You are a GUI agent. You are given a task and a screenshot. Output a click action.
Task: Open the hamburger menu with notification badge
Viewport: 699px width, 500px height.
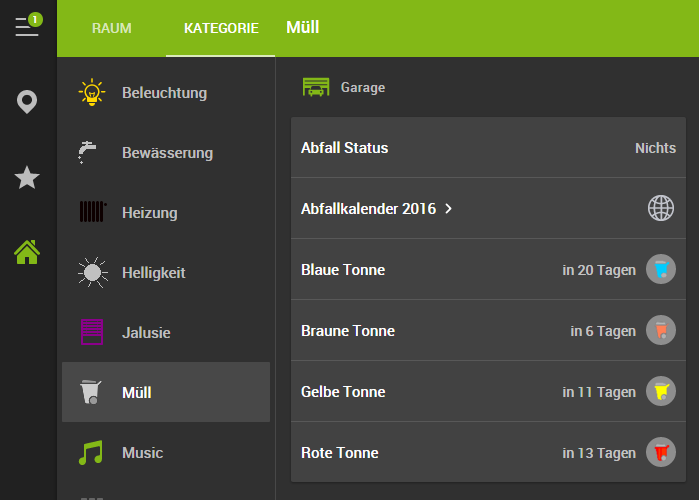27,26
